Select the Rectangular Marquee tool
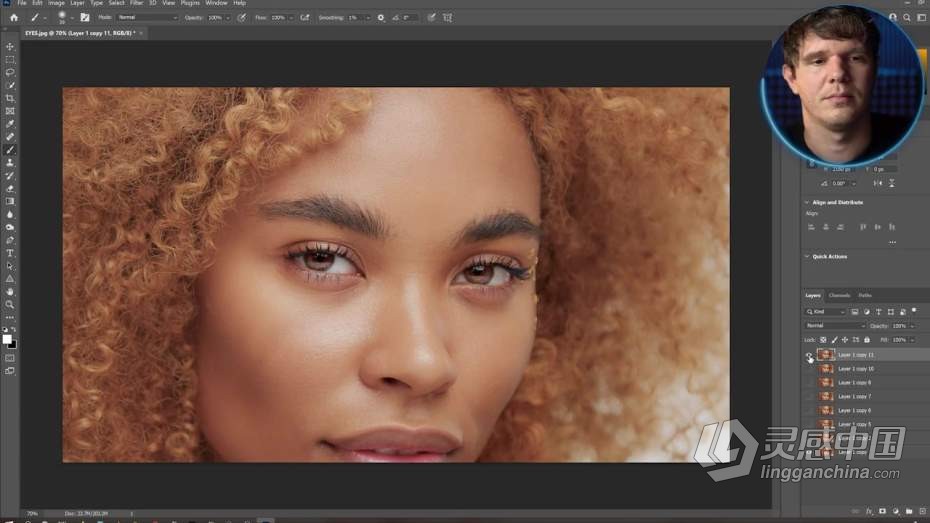 pyautogui.click(x=10, y=60)
